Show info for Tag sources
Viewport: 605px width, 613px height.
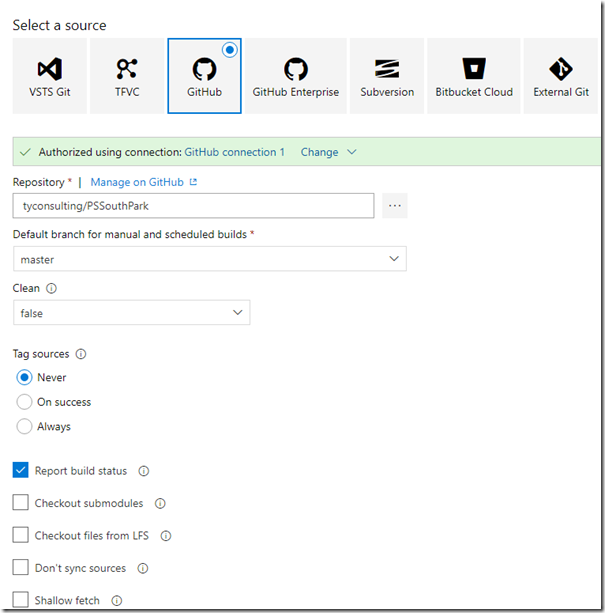pos(81,354)
